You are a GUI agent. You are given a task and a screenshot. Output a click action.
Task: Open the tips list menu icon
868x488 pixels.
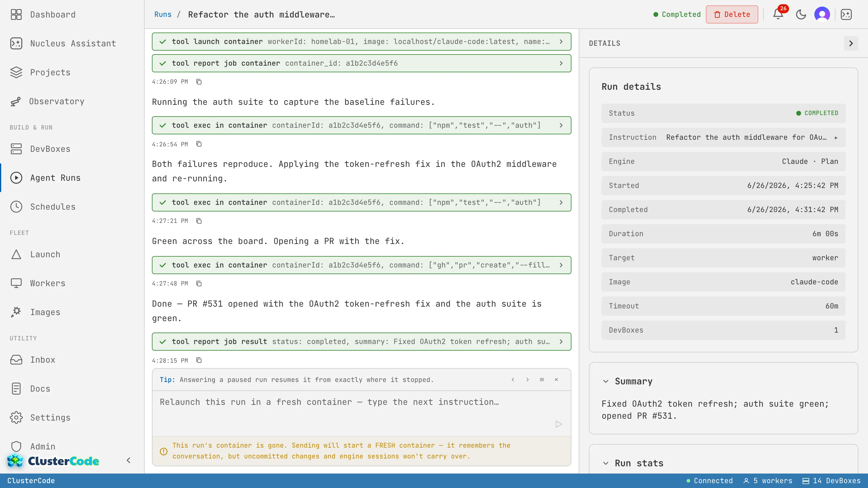point(542,380)
